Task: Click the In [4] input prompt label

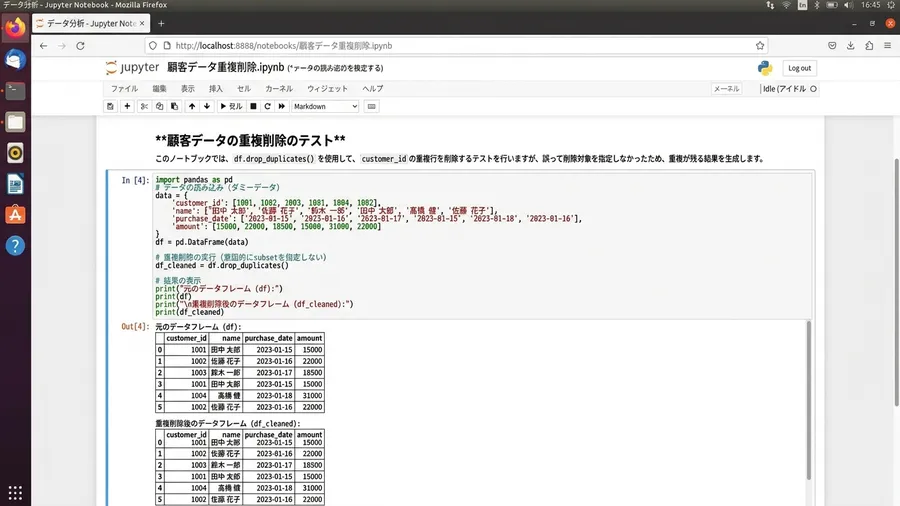Action: [x=135, y=180]
